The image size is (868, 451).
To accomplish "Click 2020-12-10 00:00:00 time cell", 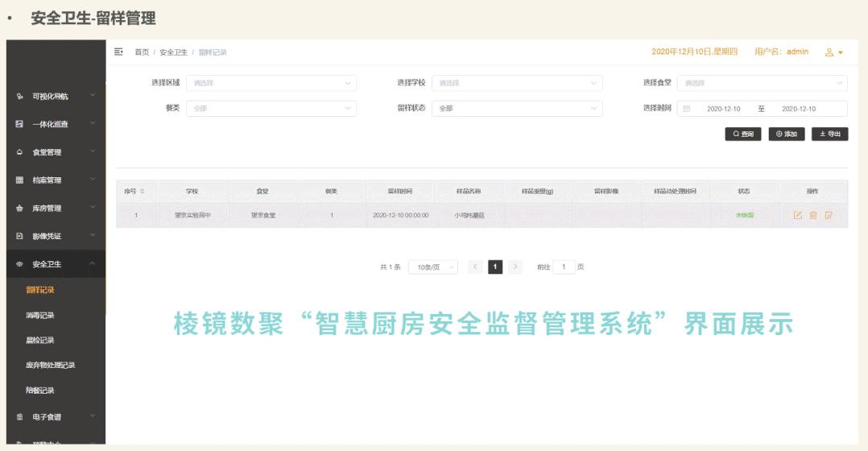I will pyautogui.click(x=400, y=215).
